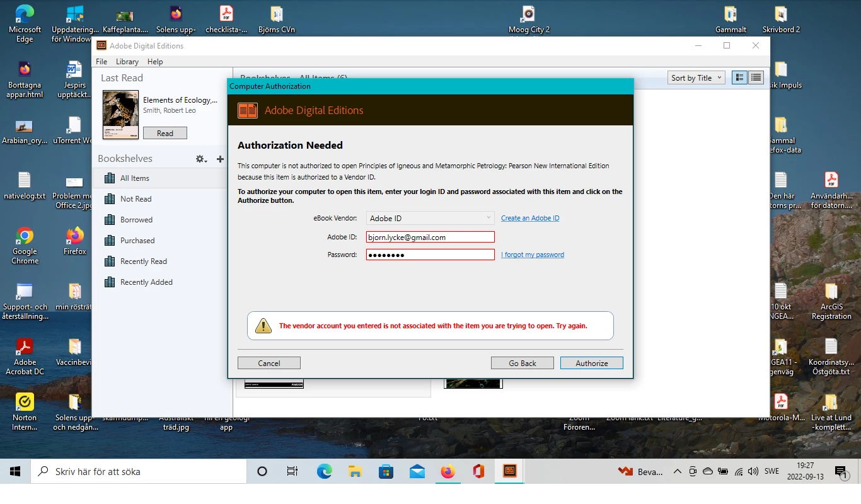Click the taskbar search box
The width and height of the screenshot is (861, 504).
click(x=139, y=471)
